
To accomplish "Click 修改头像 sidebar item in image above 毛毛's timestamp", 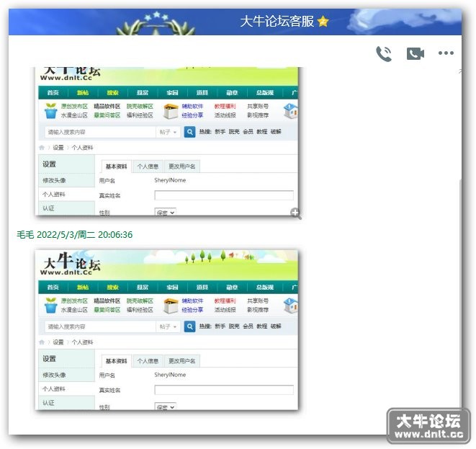I will pos(67,180).
